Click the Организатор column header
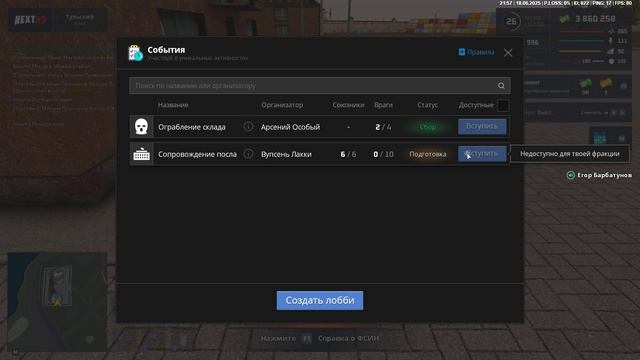This screenshot has height=360, width=640. [x=282, y=105]
